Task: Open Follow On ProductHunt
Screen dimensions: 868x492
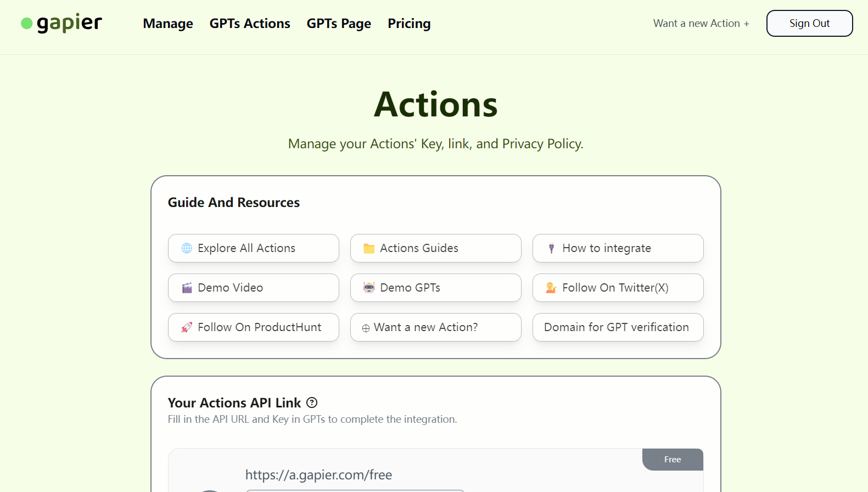Action: coord(254,327)
